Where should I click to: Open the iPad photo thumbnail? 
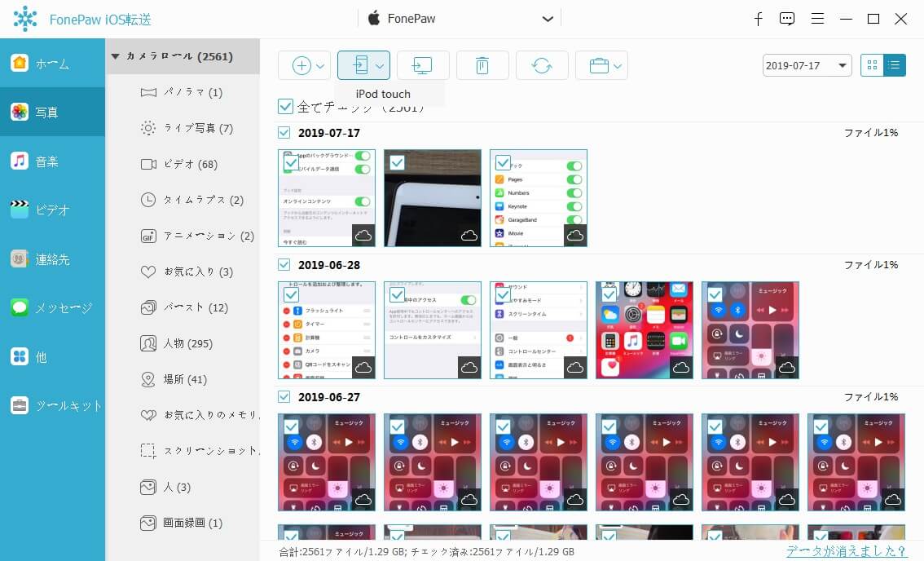pyautogui.click(x=433, y=197)
